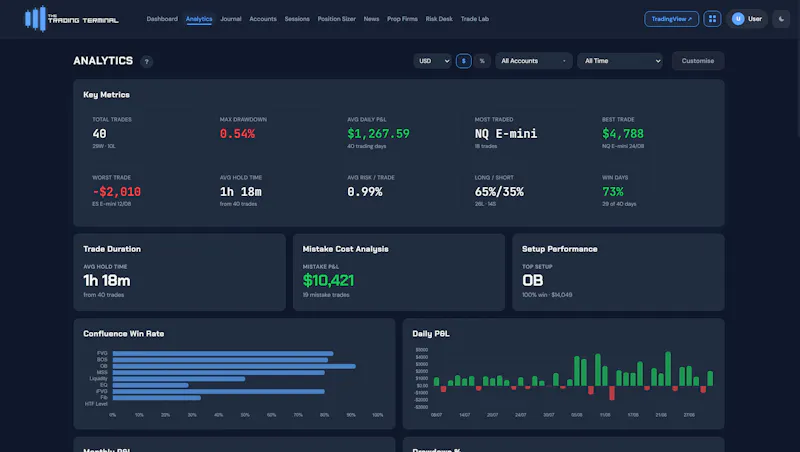
Task: Go to the Dashboard tab
Action: click(x=162, y=19)
